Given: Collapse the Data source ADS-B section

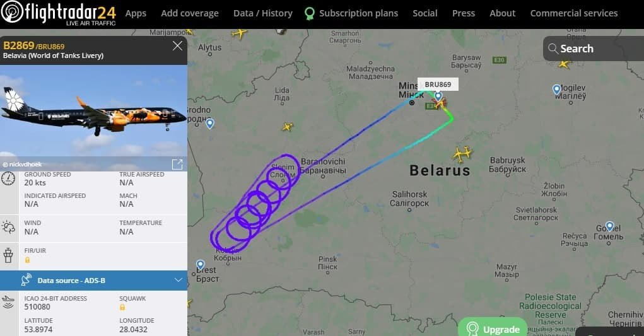Looking at the screenshot, I should pyautogui.click(x=179, y=280).
